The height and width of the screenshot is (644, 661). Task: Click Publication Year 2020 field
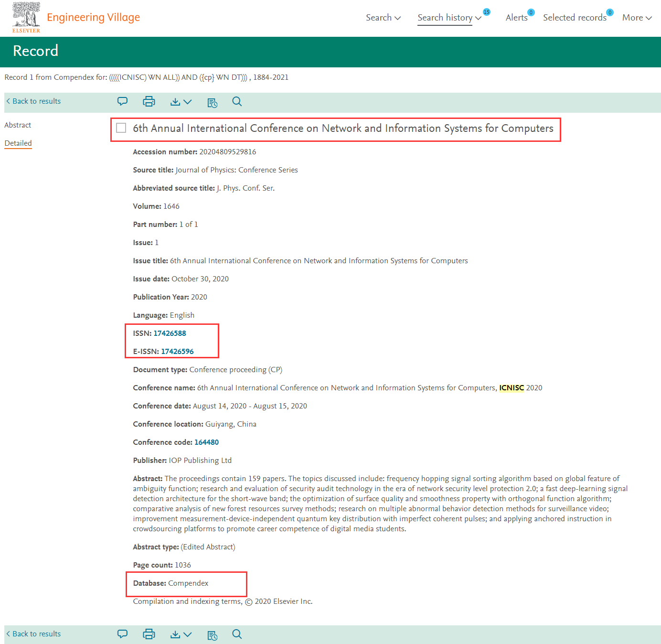click(x=170, y=297)
